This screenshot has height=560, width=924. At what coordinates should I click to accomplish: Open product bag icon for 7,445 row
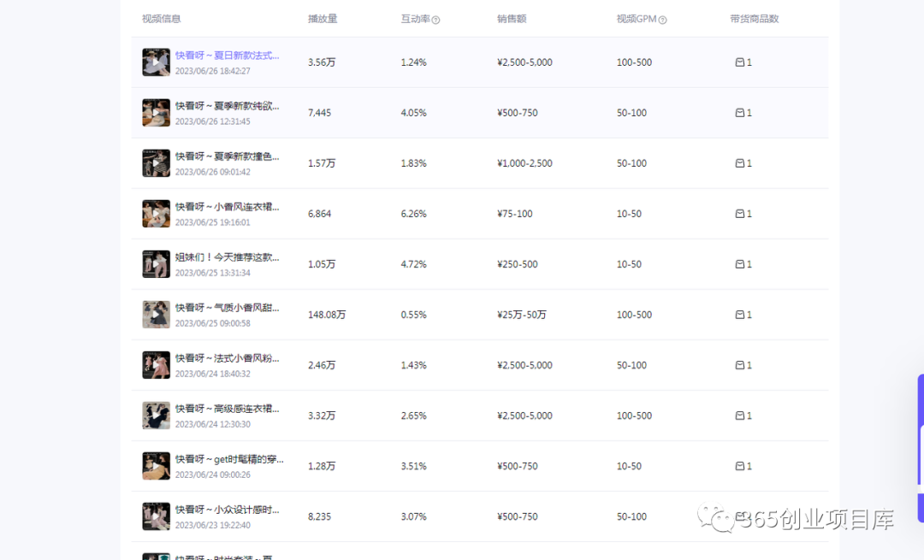(739, 113)
